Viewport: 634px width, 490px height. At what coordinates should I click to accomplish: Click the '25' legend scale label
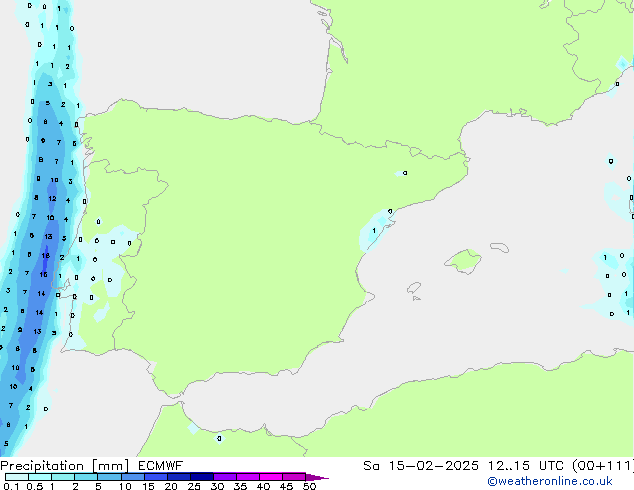[x=194, y=486]
